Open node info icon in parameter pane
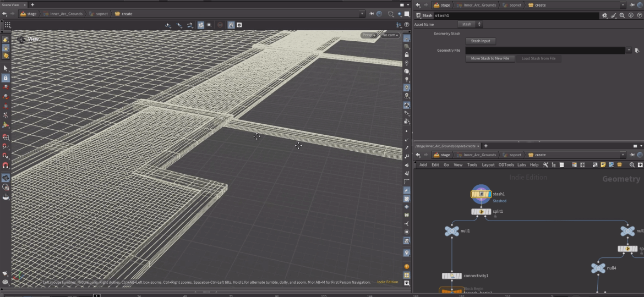 tap(630, 16)
